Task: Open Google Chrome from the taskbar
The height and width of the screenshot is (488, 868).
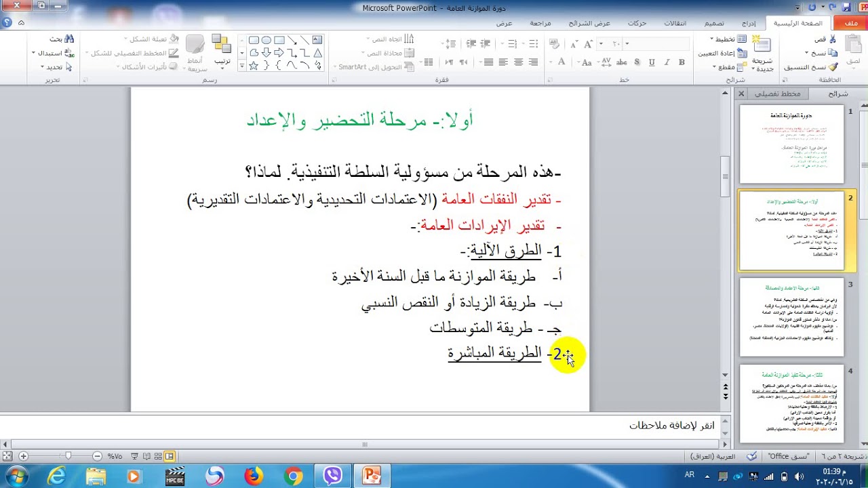Action: 294,476
